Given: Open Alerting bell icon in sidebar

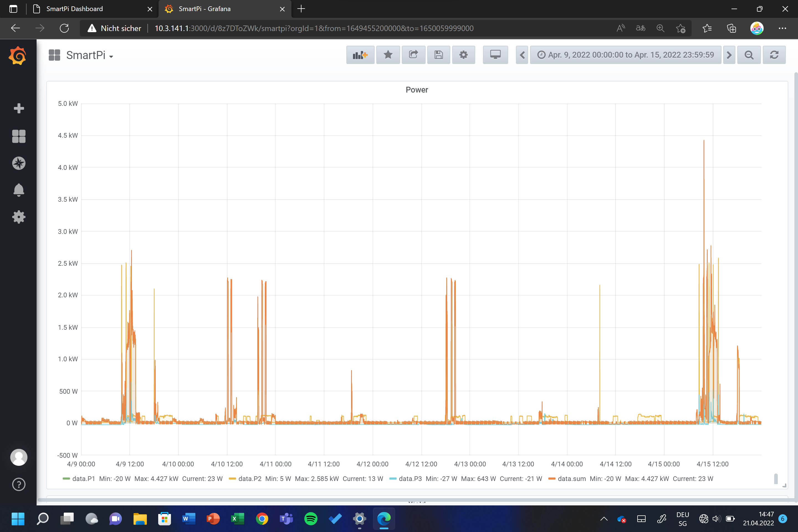Looking at the screenshot, I should pyautogui.click(x=19, y=190).
